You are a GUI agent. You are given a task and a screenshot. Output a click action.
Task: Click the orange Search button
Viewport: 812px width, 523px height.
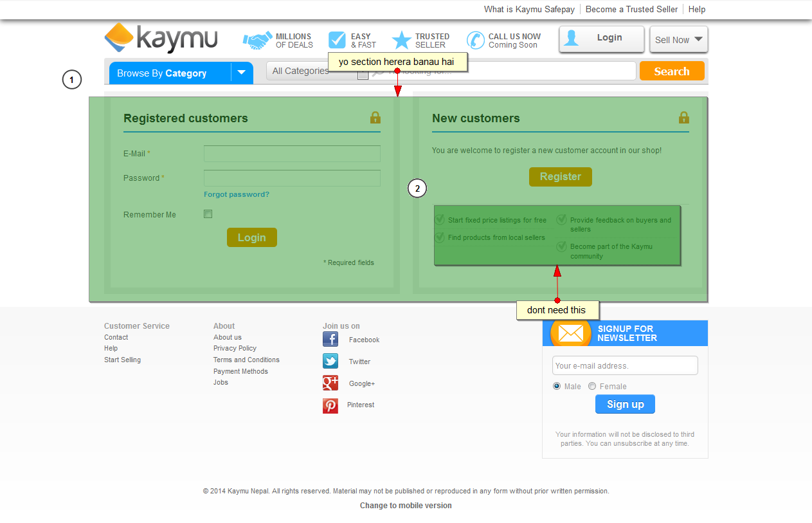pos(672,71)
